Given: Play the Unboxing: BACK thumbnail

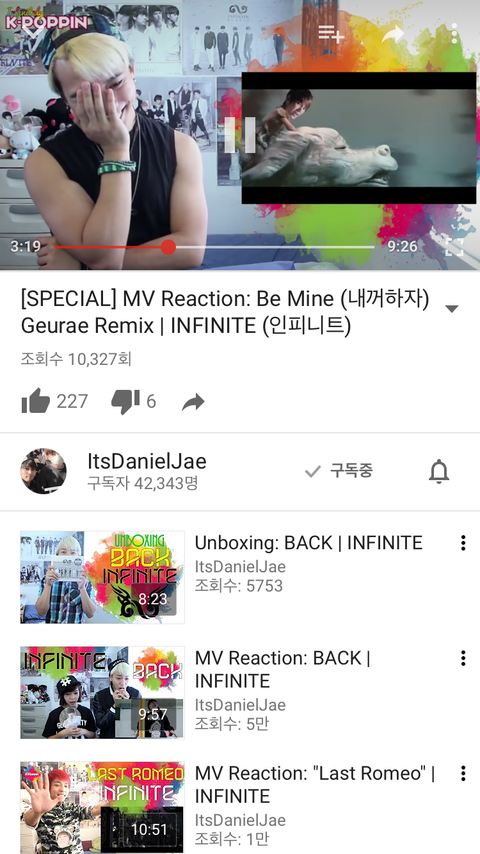Looking at the screenshot, I should click(102, 577).
